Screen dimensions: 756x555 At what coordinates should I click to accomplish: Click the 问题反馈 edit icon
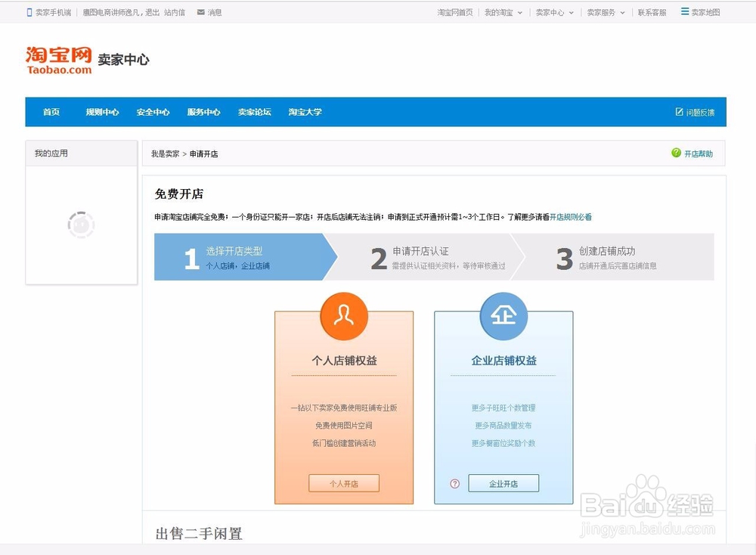[680, 112]
